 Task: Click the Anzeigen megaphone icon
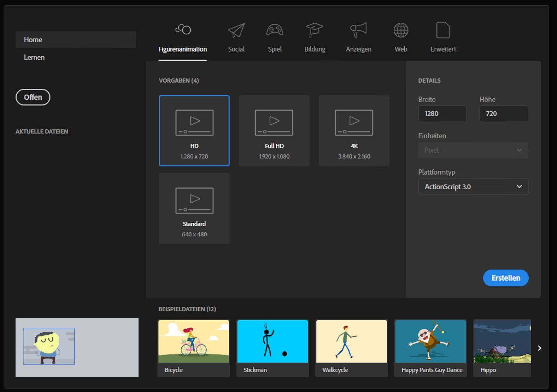(x=358, y=30)
